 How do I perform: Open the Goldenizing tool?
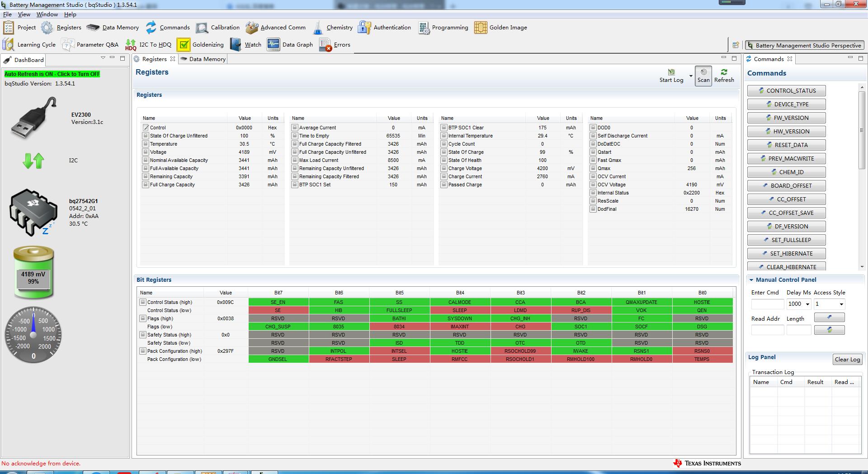point(200,45)
